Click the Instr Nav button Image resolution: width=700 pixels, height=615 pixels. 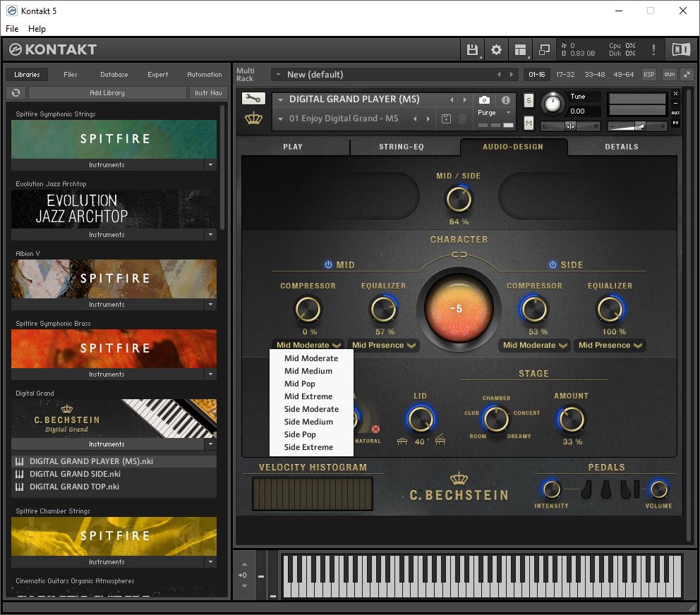[208, 93]
